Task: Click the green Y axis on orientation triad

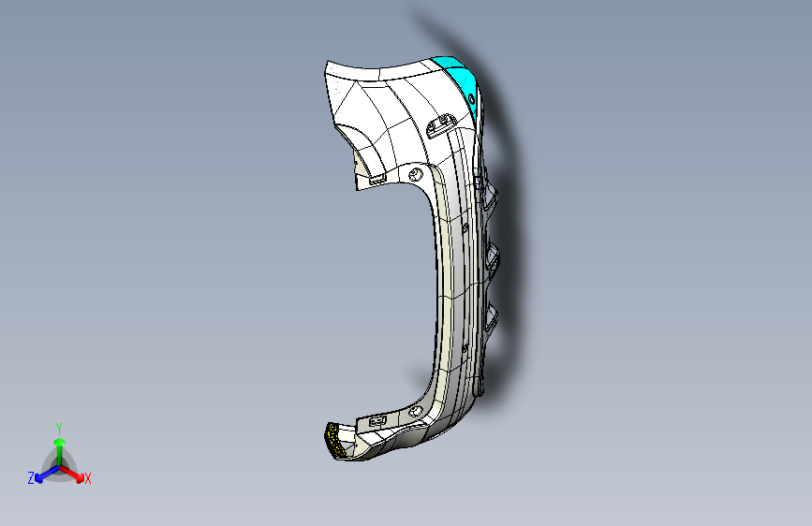Action: pyautogui.click(x=60, y=452)
